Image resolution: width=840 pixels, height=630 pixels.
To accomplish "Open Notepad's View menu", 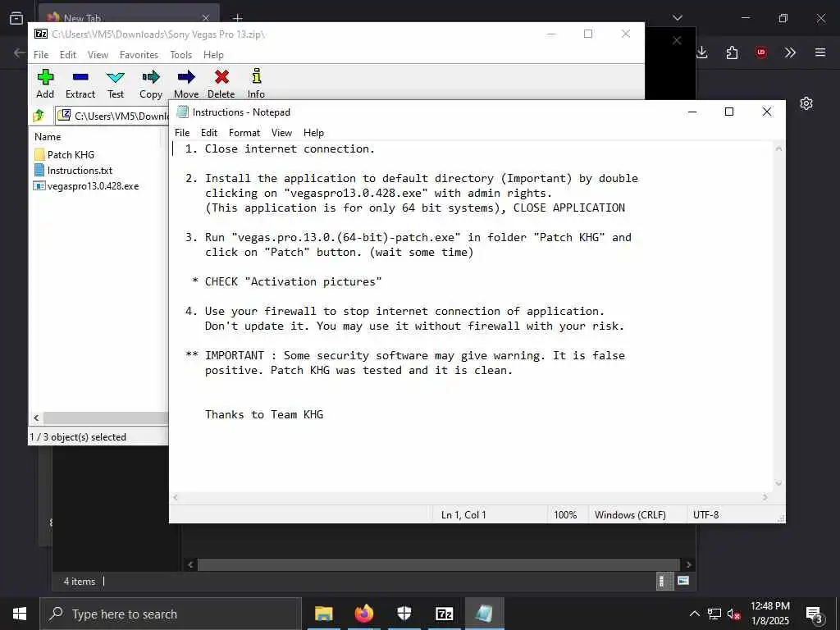I will [x=282, y=133].
